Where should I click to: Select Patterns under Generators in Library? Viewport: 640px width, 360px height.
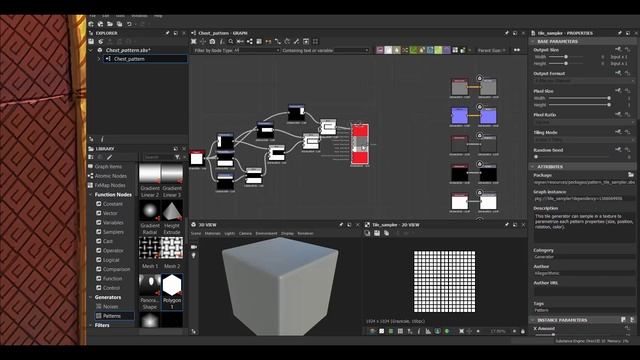pos(115,316)
